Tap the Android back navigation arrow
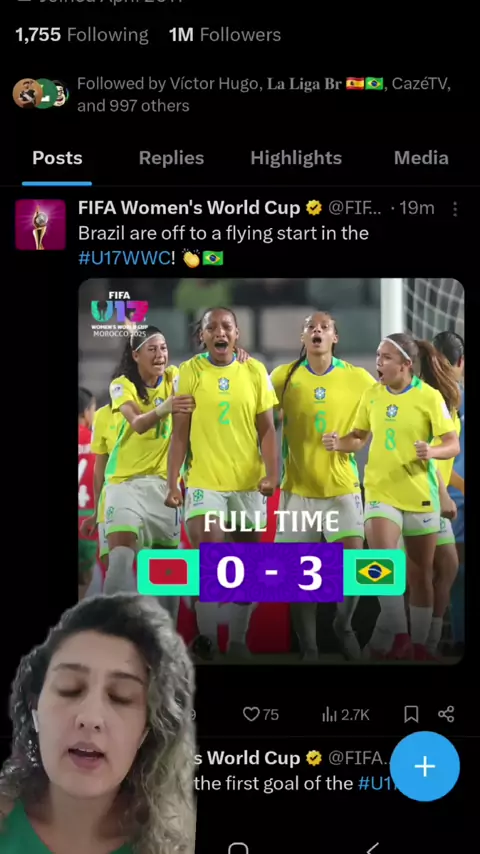480x854 pixels. (x=373, y=847)
